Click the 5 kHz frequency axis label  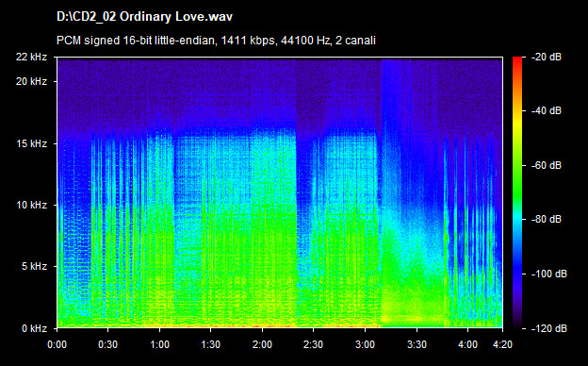[x=34, y=267]
